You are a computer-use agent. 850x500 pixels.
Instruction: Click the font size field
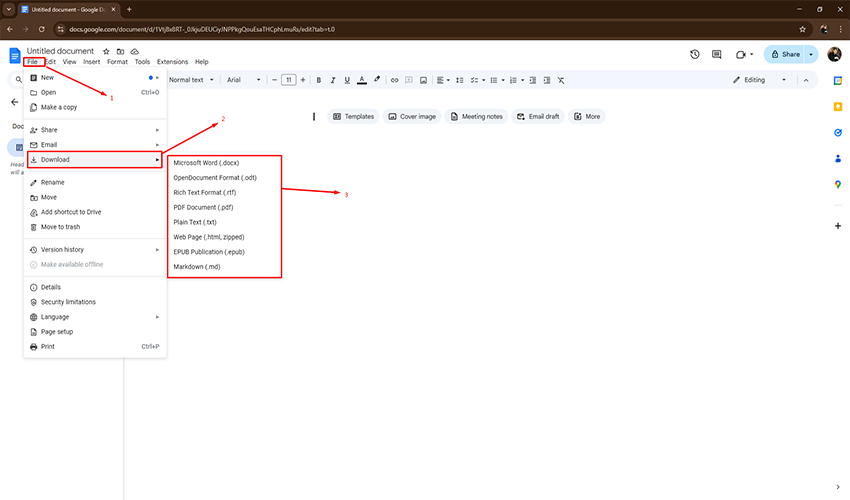(x=289, y=80)
